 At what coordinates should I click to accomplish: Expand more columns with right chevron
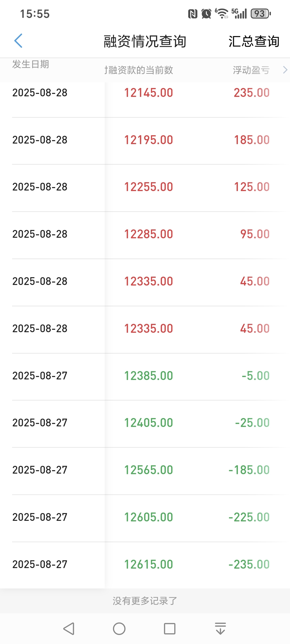pyautogui.click(x=285, y=70)
